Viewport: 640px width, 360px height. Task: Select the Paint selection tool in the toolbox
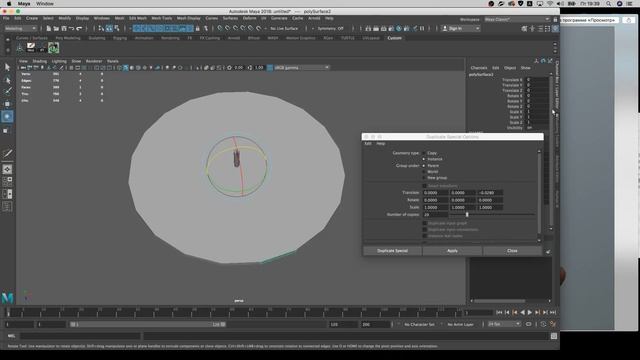[x=7, y=91]
